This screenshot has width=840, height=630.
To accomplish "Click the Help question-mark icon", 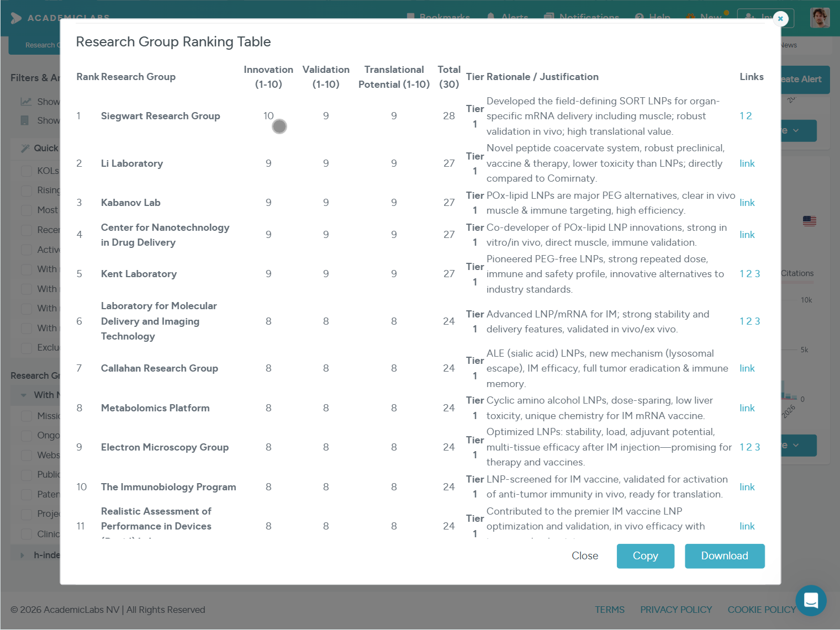I will [640, 17].
